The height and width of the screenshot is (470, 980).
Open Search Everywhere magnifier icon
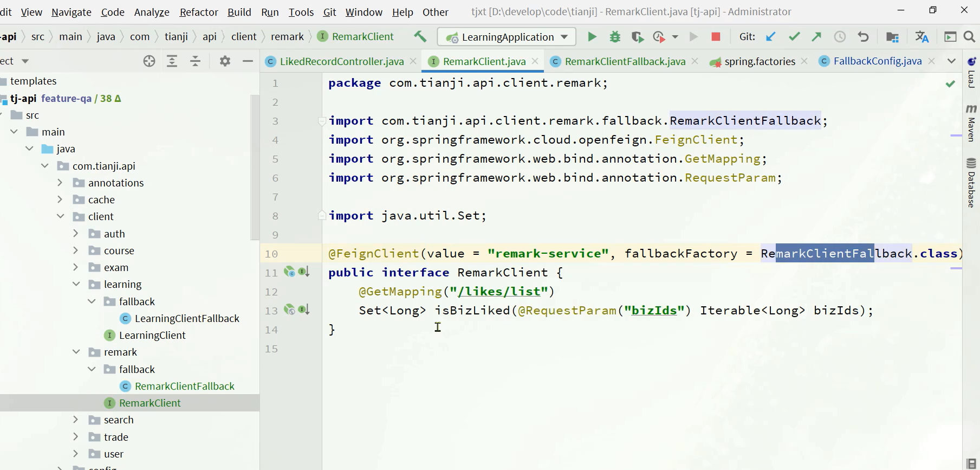point(970,37)
